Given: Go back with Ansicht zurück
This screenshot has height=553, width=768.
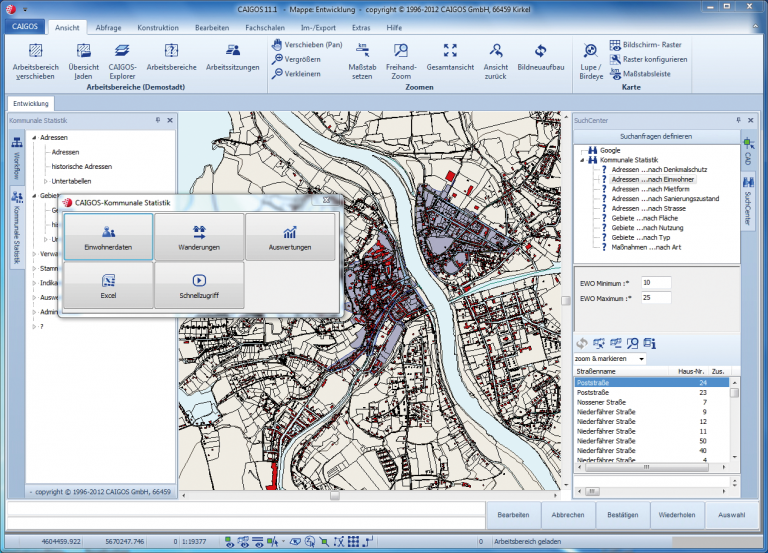Looking at the screenshot, I should (x=496, y=51).
